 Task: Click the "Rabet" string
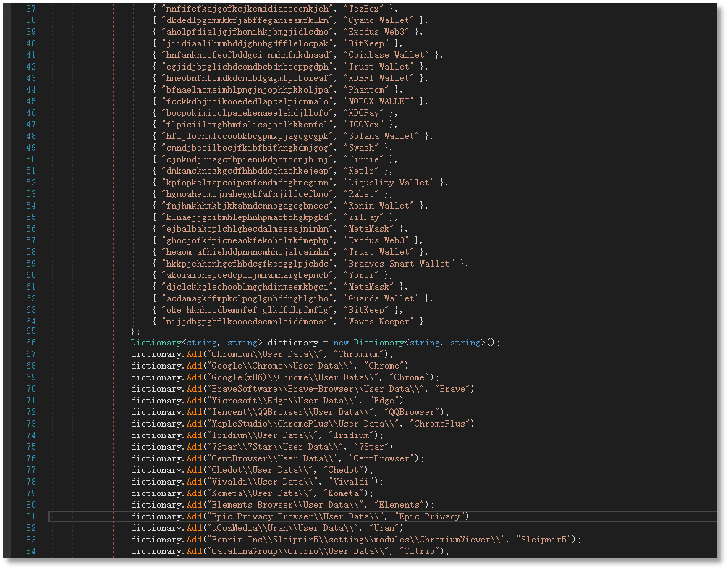(362, 194)
